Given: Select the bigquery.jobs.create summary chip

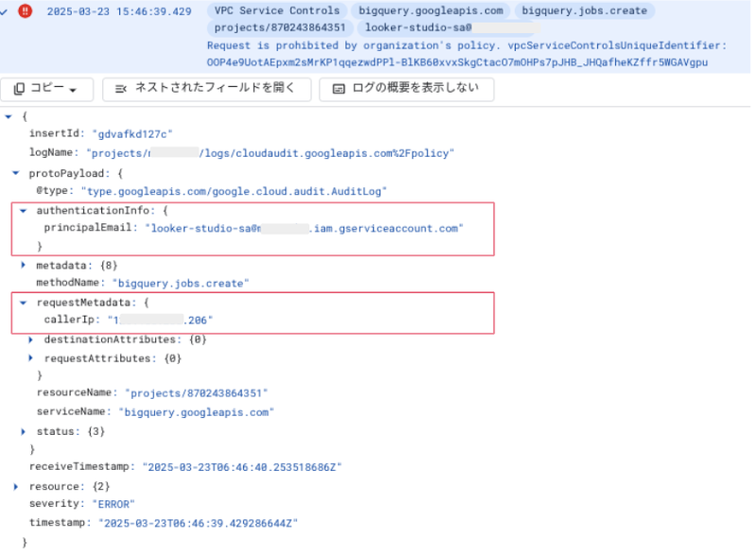Looking at the screenshot, I should point(584,10).
